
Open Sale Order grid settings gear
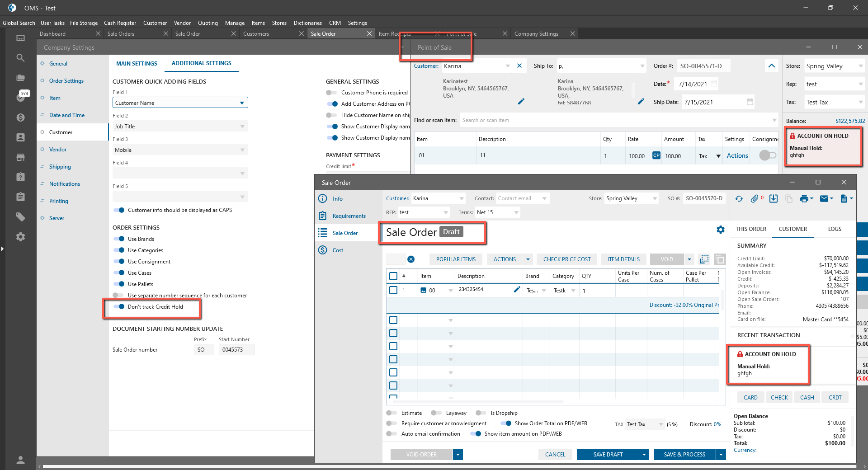pyautogui.click(x=720, y=230)
